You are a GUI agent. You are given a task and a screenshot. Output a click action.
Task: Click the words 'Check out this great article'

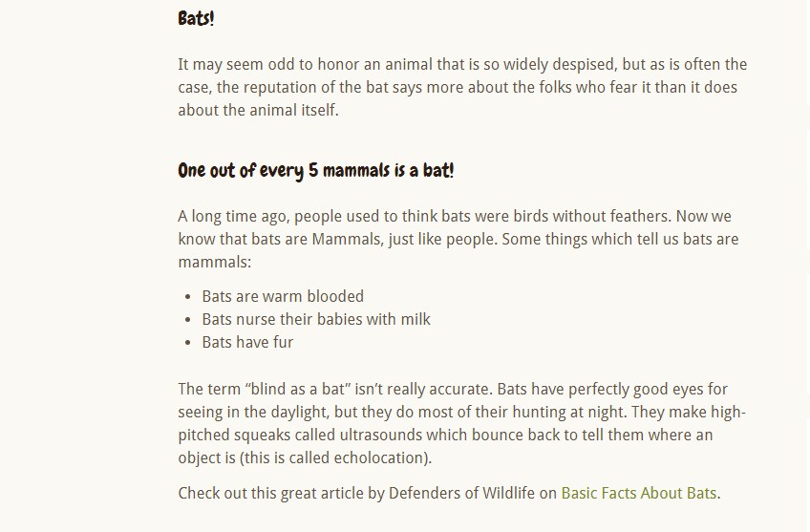pyautogui.click(x=270, y=493)
